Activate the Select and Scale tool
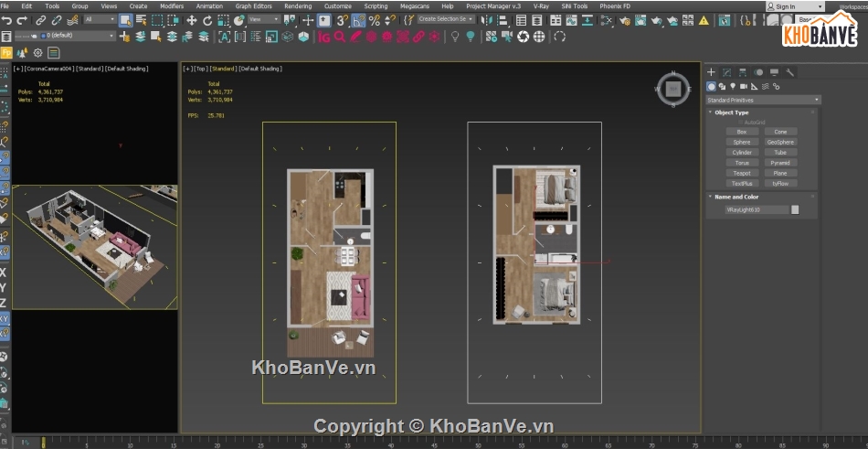The height and width of the screenshot is (449, 868). pyautogui.click(x=223, y=20)
